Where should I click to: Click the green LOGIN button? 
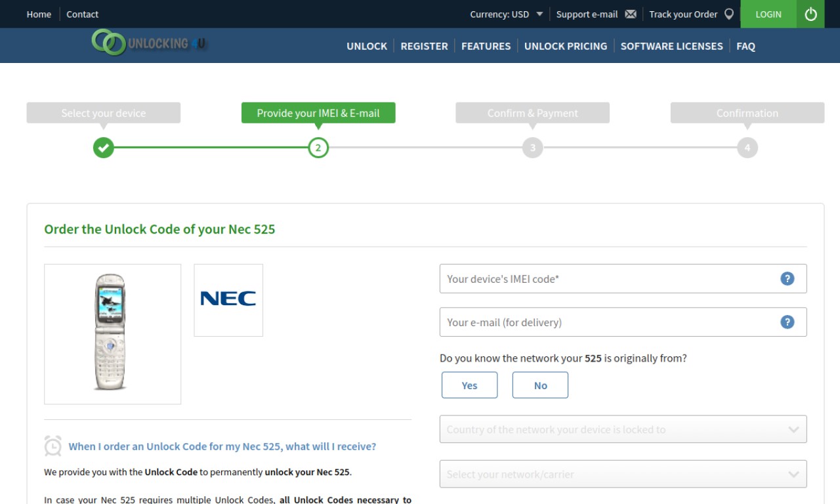pos(768,14)
